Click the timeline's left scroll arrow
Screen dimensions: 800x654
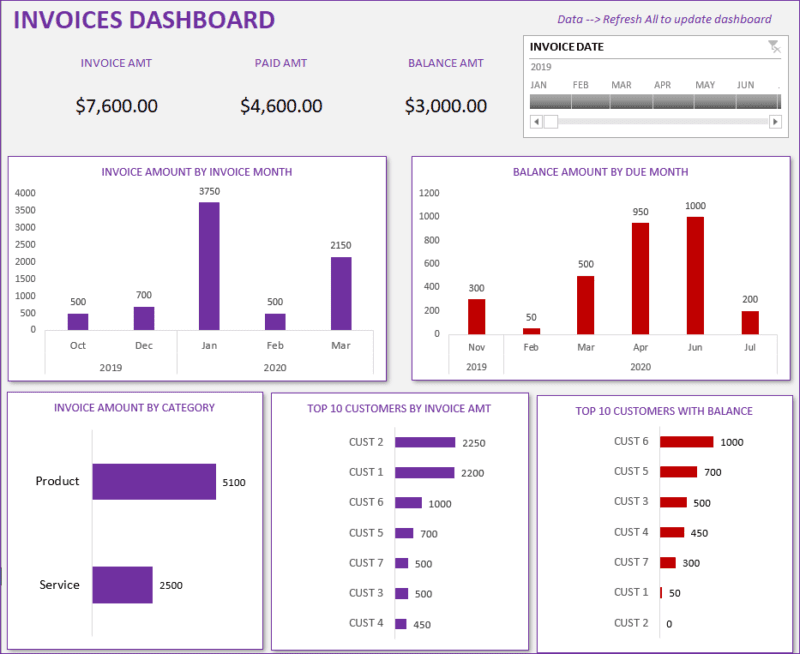coord(534,121)
